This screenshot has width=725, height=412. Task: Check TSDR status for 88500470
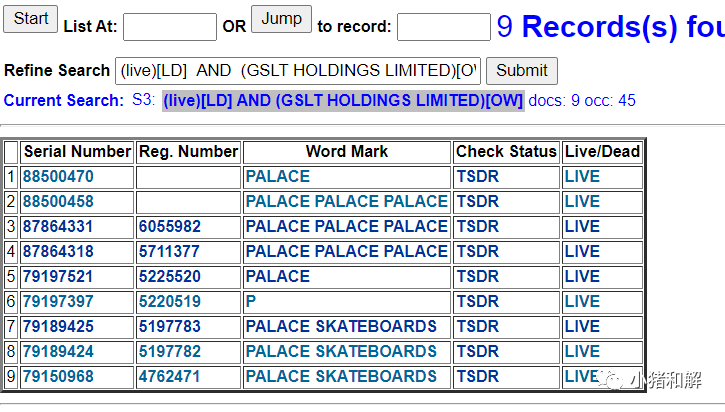[x=478, y=177]
